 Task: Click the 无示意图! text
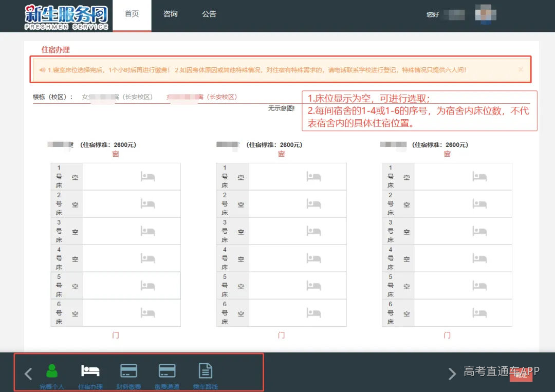tap(282, 108)
